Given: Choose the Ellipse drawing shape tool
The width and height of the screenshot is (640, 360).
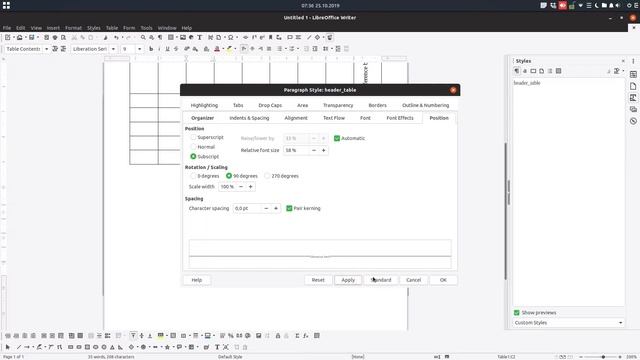Looking at the screenshot, I should pos(96,347).
